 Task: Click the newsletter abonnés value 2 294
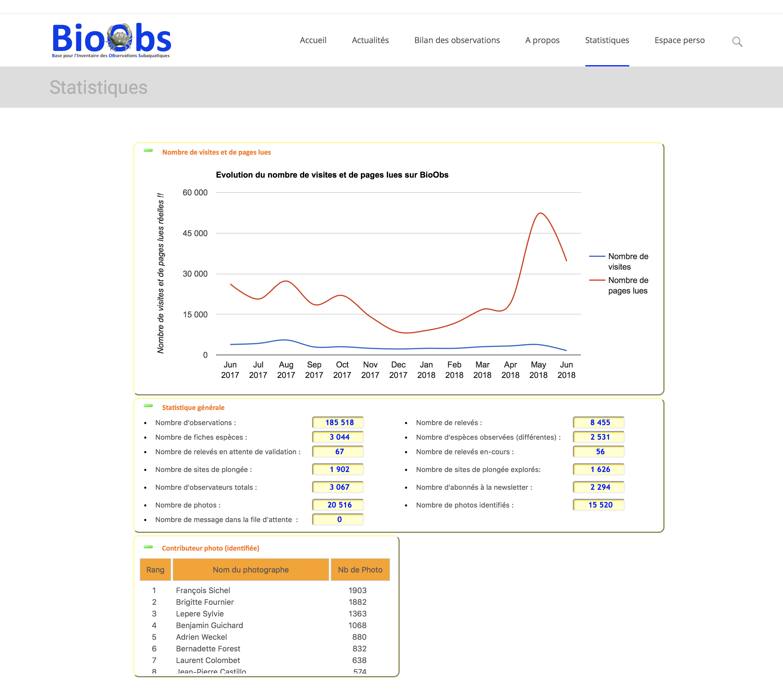tap(599, 487)
